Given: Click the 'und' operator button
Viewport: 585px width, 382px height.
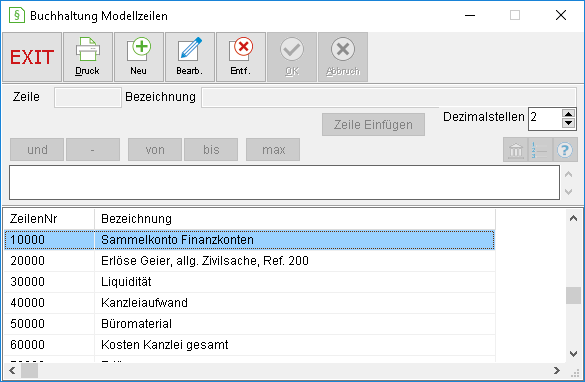Looking at the screenshot, I should coord(37,150).
